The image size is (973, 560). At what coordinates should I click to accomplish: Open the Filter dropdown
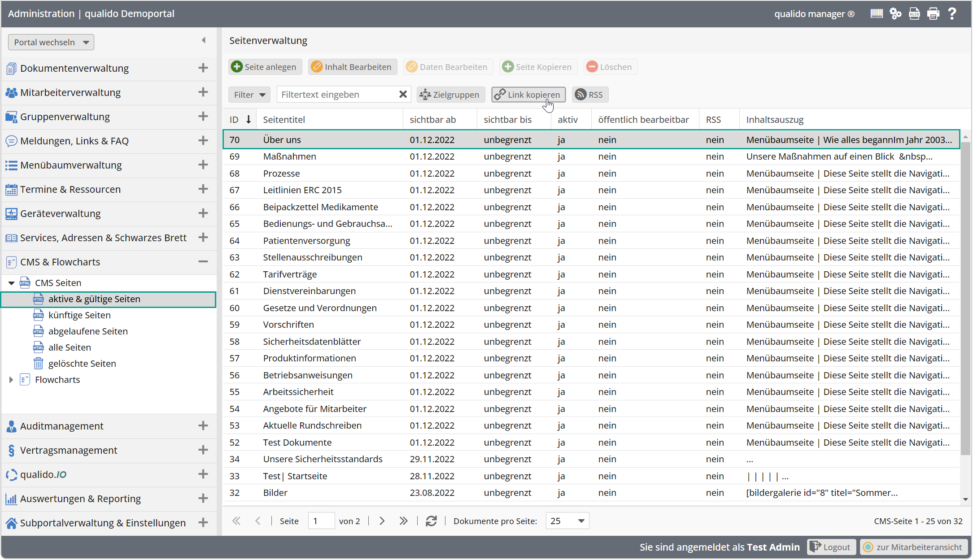[249, 95]
